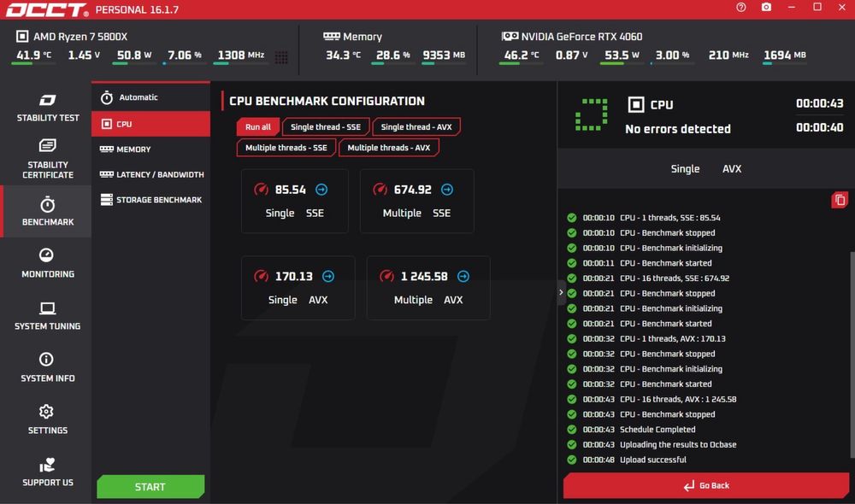The height and width of the screenshot is (504, 855).
Task: Choose Multiple threads - SSE option
Action: (x=286, y=148)
